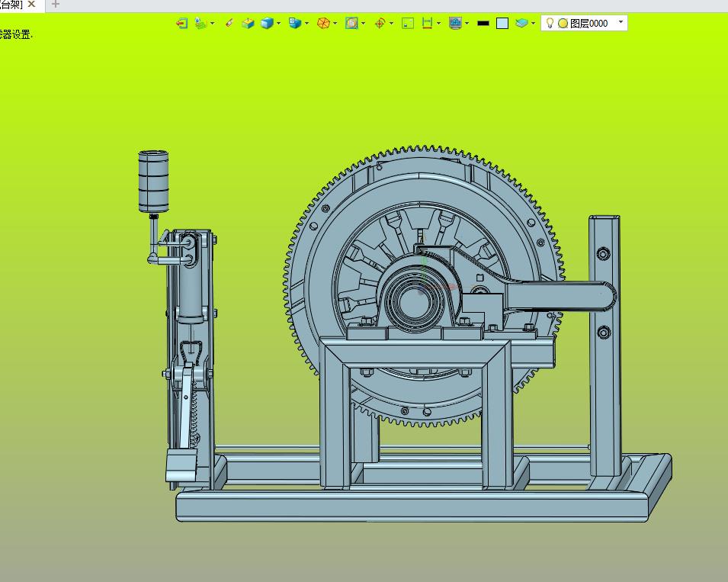Click the monitor display icon in toolbar
This screenshot has height=582, width=728.
click(x=455, y=24)
